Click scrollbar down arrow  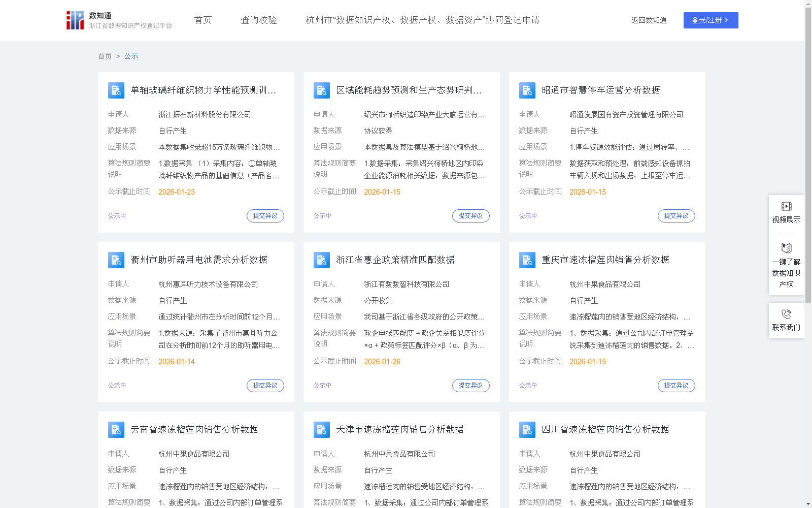[x=808, y=504]
